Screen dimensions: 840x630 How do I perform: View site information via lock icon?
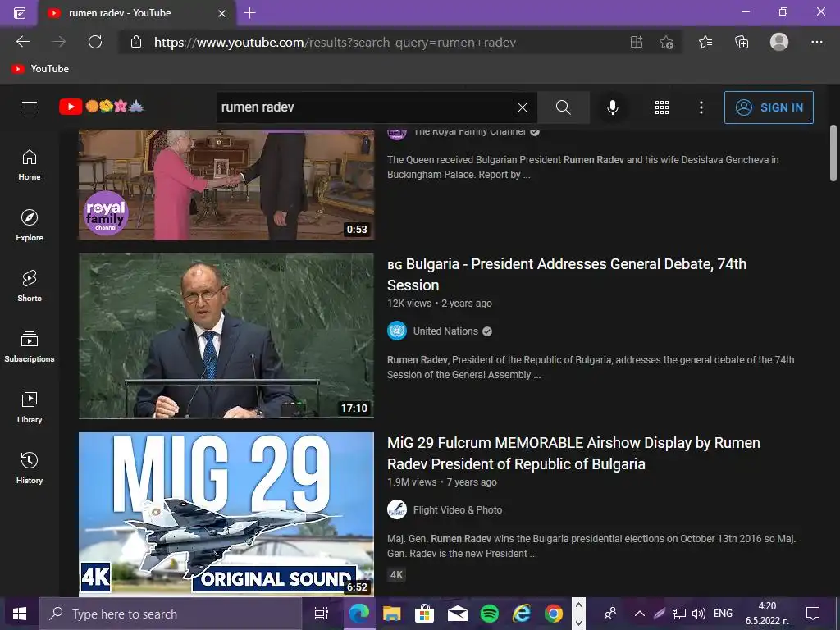(x=136, y=42)
